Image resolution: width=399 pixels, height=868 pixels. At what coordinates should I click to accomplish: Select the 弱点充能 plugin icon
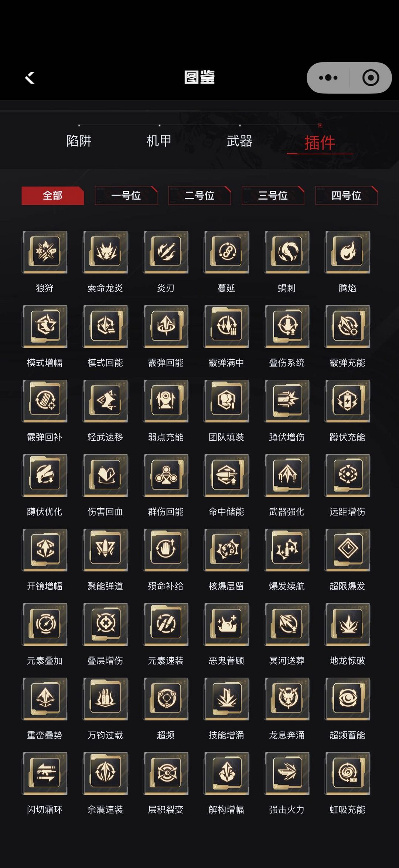(x=166, y=401)
